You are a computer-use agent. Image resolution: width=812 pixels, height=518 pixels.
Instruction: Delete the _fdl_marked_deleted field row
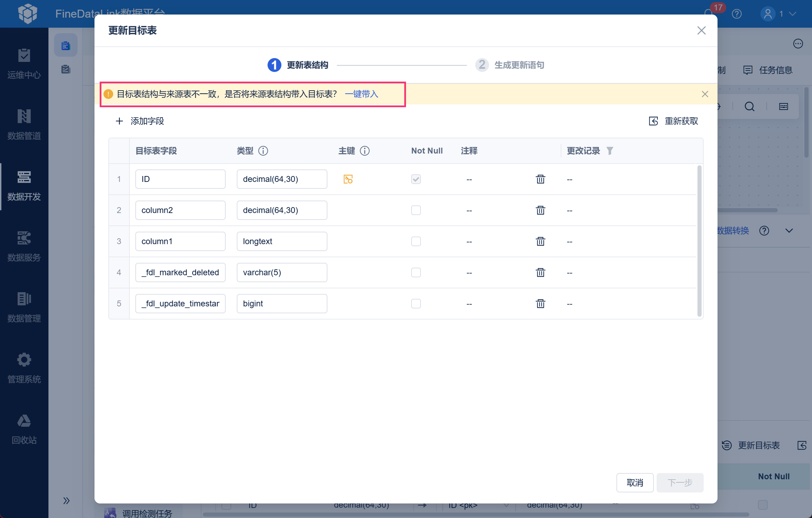click(x=540, y=272)
